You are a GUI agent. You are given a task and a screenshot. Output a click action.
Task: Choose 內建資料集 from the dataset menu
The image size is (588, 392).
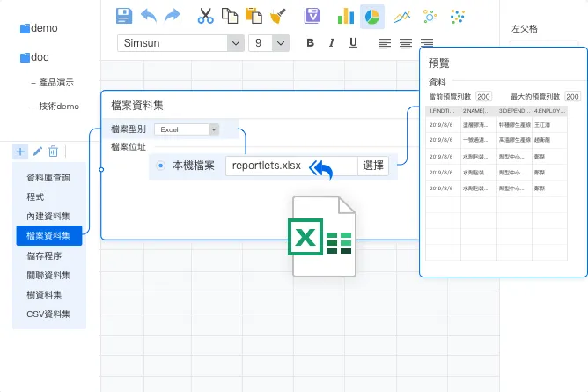[49, 217]
